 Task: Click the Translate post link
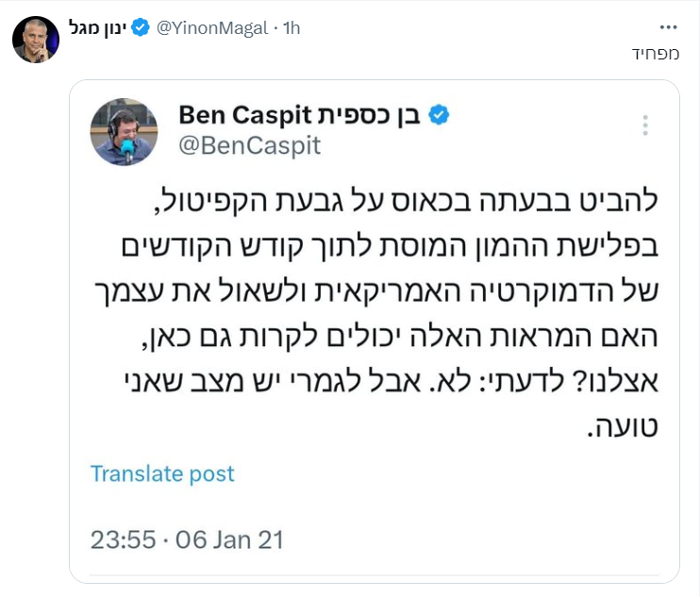[161, 473]
